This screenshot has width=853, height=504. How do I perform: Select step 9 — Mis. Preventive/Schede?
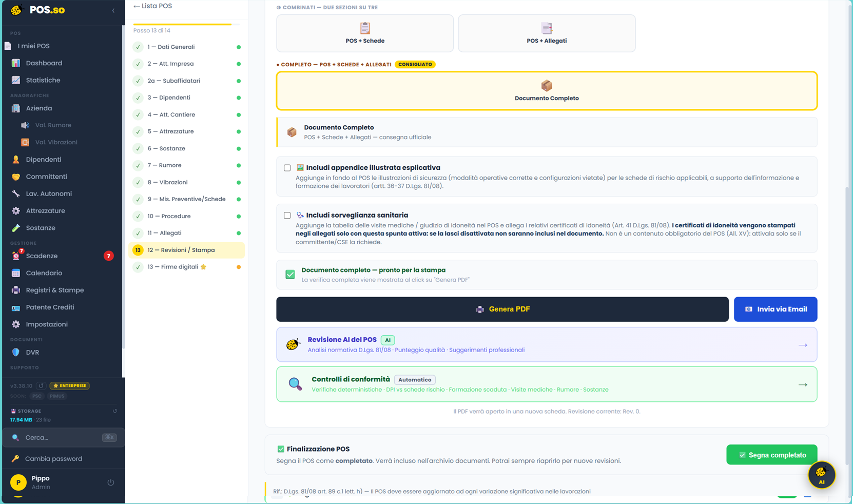point(187,199)
